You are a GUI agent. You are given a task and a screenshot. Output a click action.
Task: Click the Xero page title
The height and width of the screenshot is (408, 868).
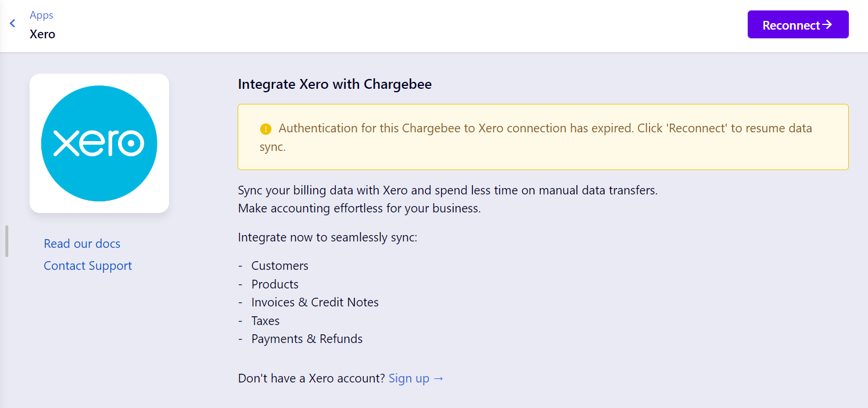pyautogui.click(x=42, y=34)
